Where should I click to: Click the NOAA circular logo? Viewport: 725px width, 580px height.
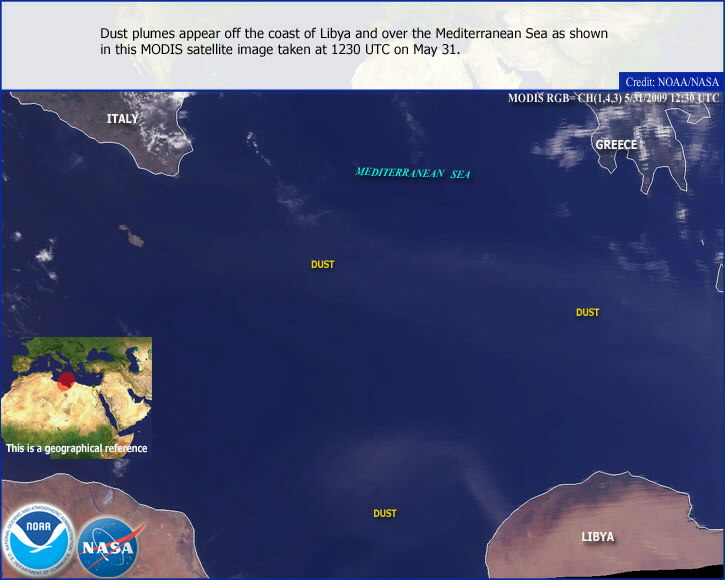point(39,541)
